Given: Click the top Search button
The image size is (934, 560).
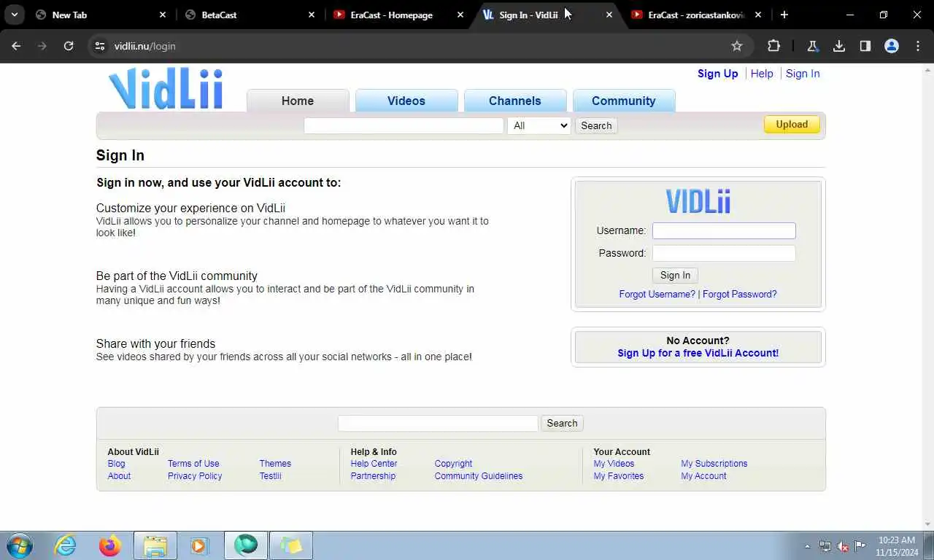Looking at the screenshot, I should click(596, 125).
